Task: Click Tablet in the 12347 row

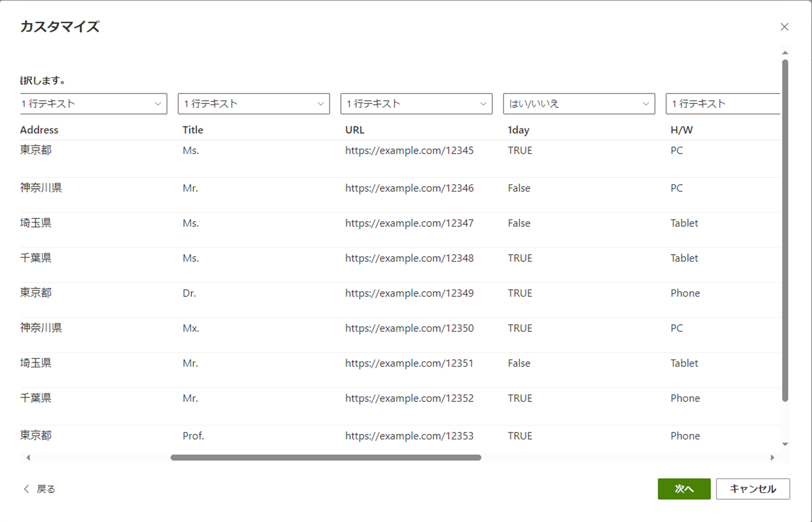Action: [684, 223]
